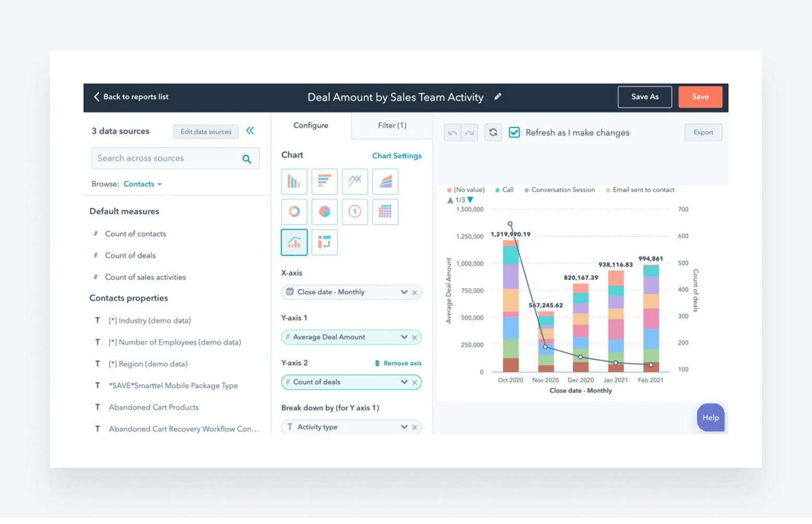Select Region (demo data) property
Image resolution: width=812 pixels, height=524 pixels.
pos(148,364)
